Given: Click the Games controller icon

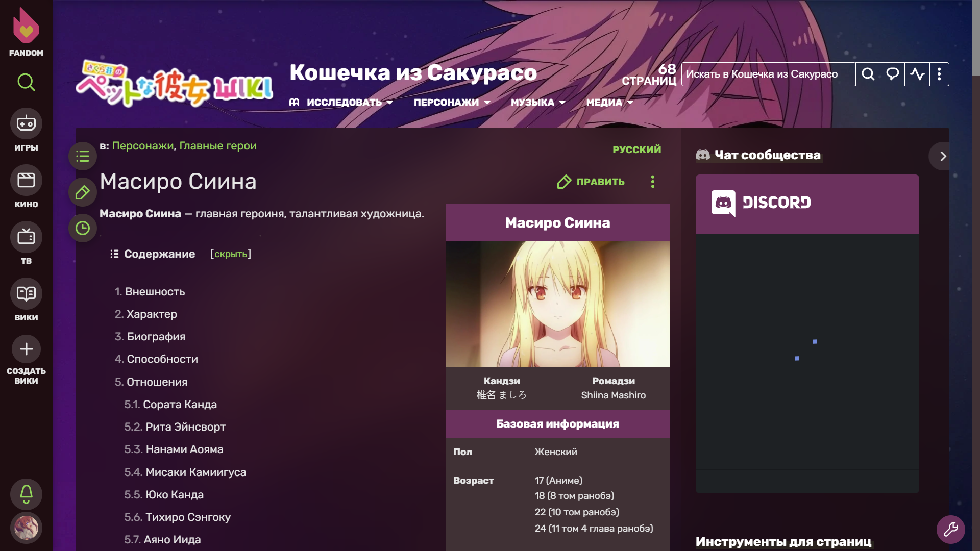Looking at the screenshot, I should [x=26, y=123].
